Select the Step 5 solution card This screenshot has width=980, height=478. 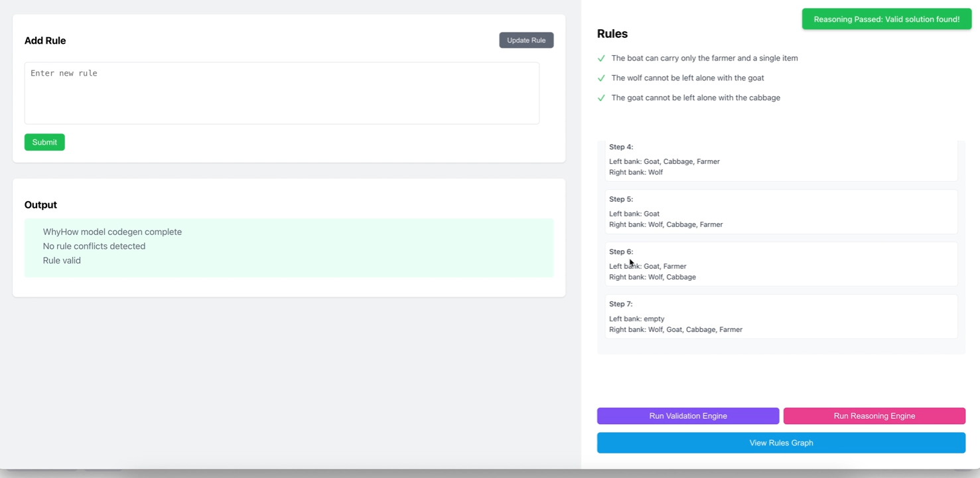click(x=780, y=212)
